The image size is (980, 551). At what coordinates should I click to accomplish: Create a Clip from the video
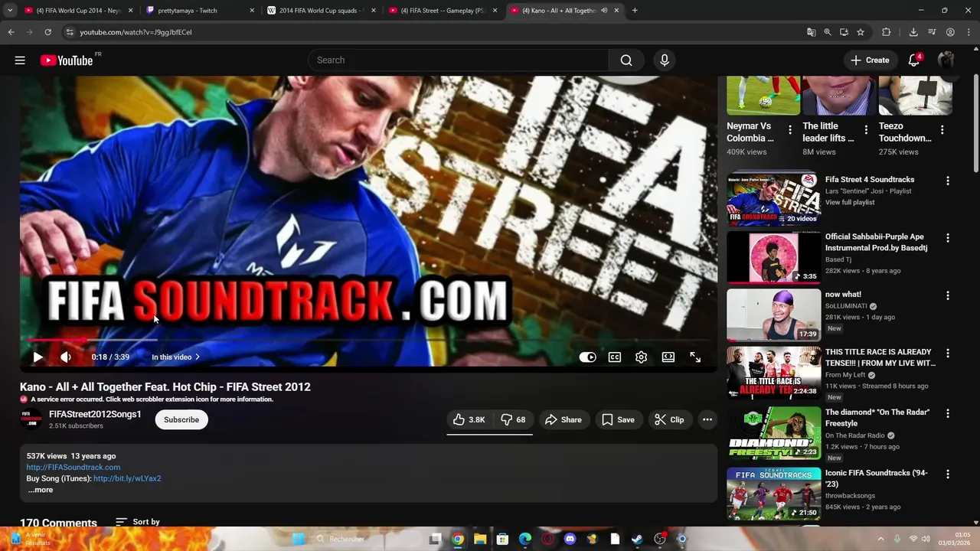(x=669, y=419)
